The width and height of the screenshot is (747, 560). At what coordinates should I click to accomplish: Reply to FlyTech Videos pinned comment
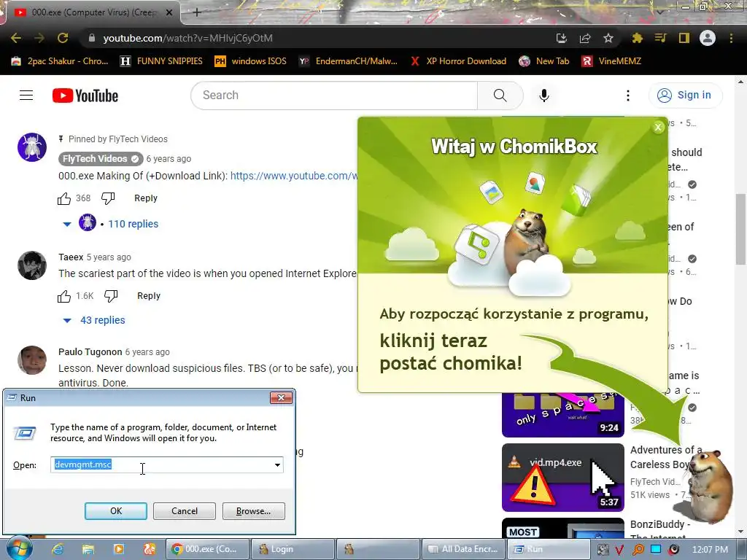pos(146,198)
